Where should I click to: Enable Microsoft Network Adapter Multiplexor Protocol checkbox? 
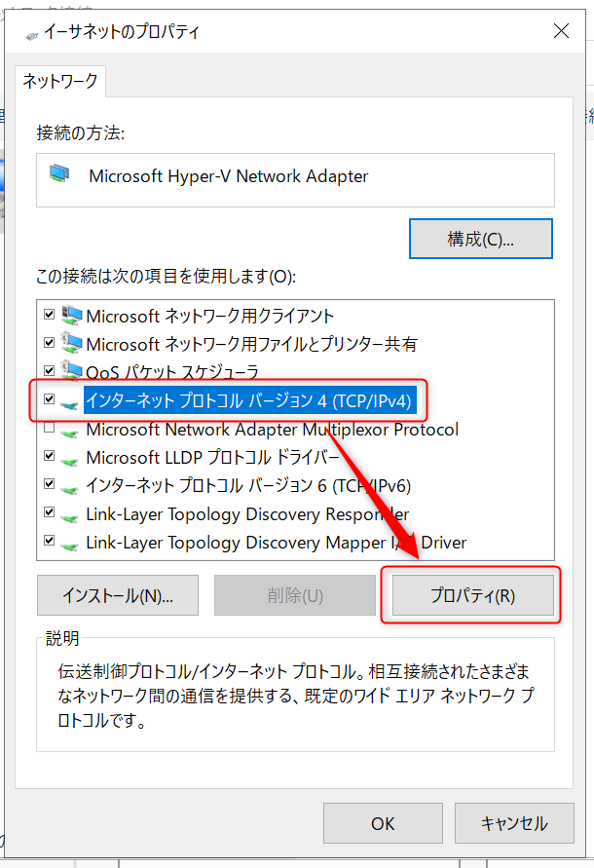(49, 429)
